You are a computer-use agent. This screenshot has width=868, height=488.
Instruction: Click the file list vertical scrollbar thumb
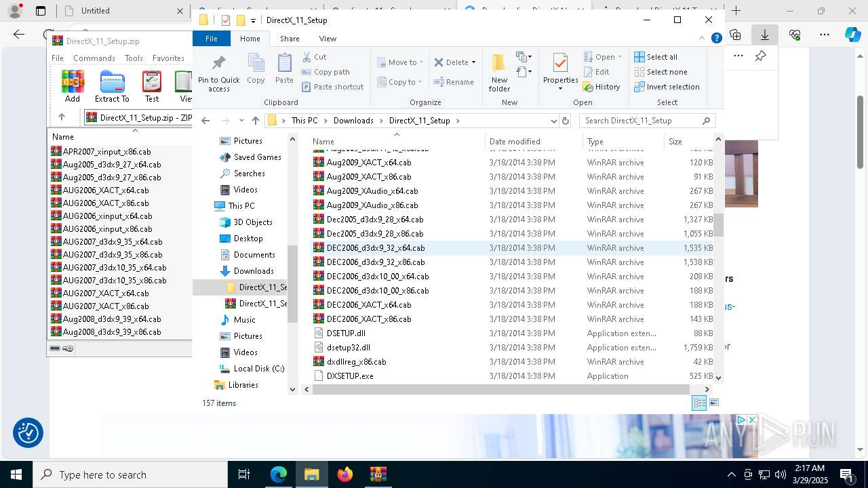(x=718, y=225)
